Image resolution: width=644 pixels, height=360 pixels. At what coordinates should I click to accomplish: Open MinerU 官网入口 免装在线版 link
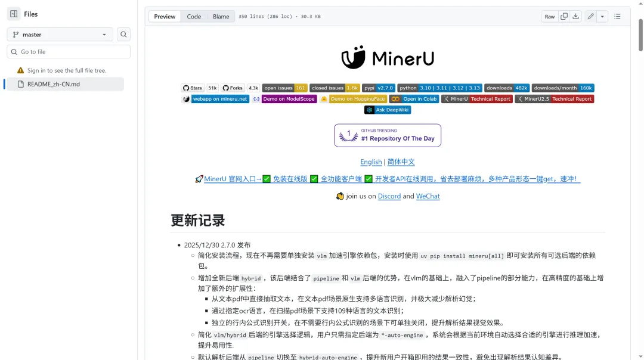click(x=255, y=179)
